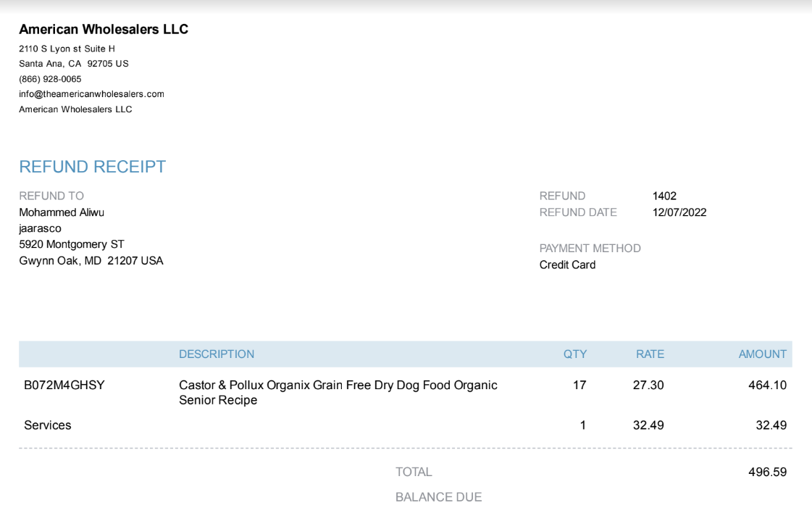Select the customer name Mohammed Aliwu

pos(62,212)
